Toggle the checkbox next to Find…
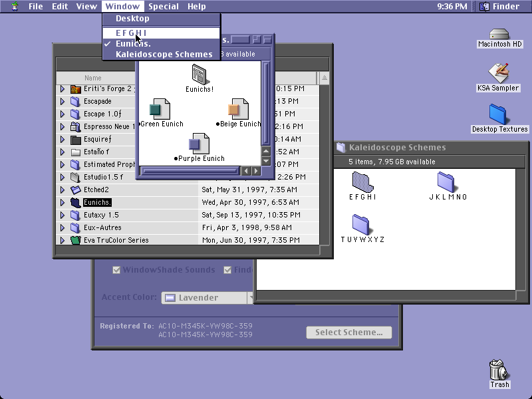The image size is (532, 399). tap(227, 270)
